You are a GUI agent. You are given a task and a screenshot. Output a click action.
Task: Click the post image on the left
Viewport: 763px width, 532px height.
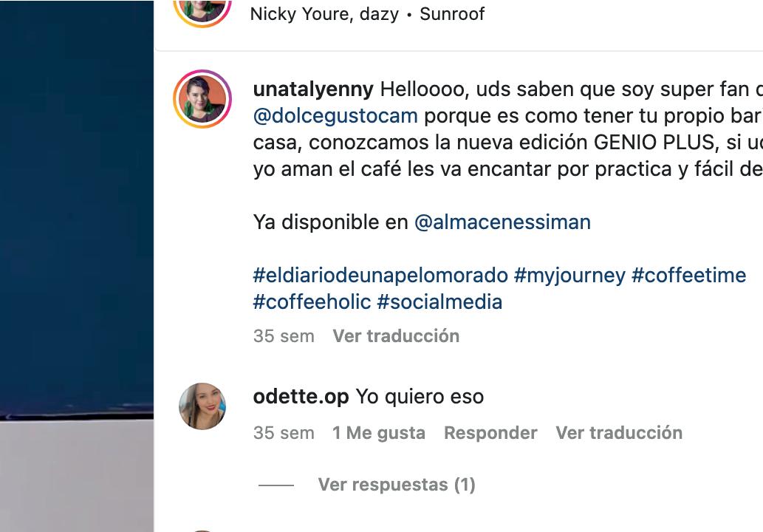77,266
